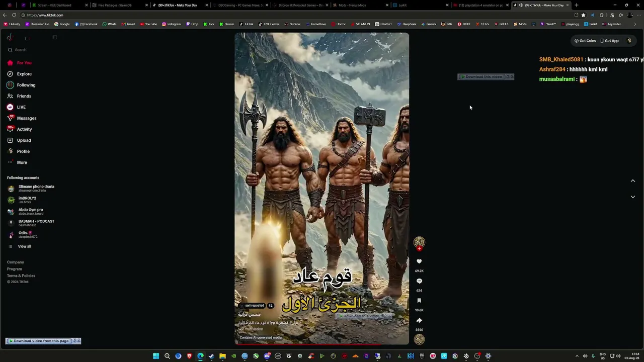This screenshot has height=362, width=644.
Task: Expand the Company footer section
Action: [16, 262]
